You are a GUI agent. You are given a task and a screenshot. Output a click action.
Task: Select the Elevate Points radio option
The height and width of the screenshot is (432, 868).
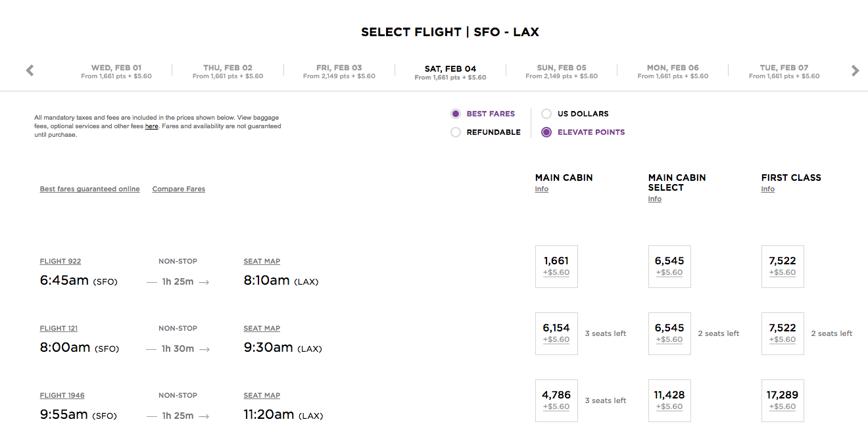coord(546,132)
